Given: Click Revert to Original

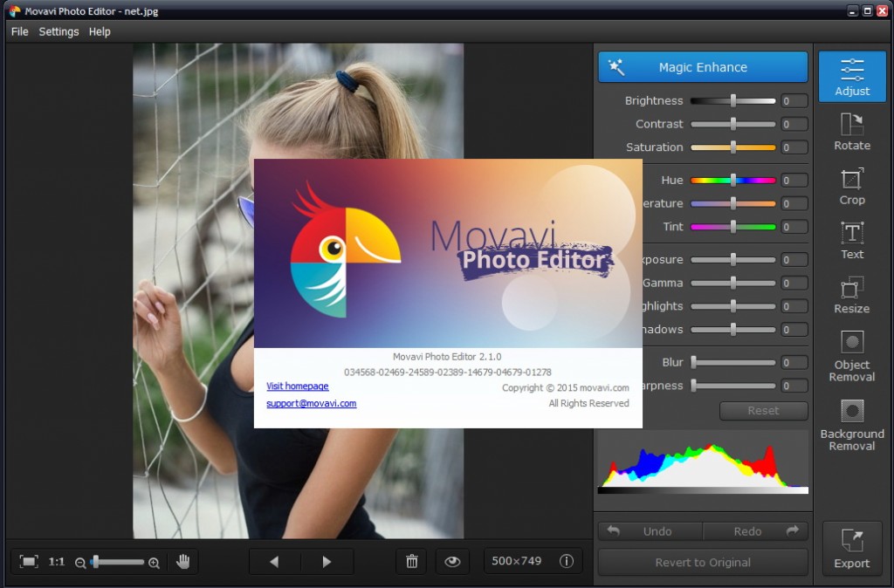Looking at the screenshot, I should tap(703, 563).
